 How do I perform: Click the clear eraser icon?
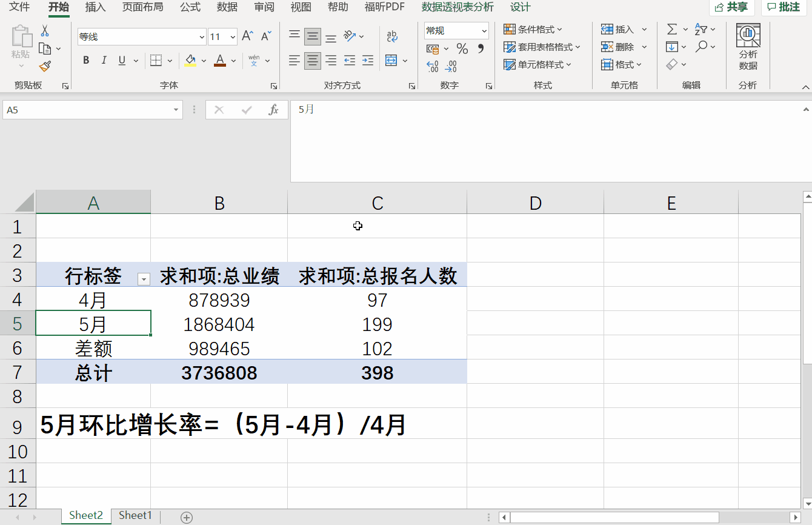[672, 64]
